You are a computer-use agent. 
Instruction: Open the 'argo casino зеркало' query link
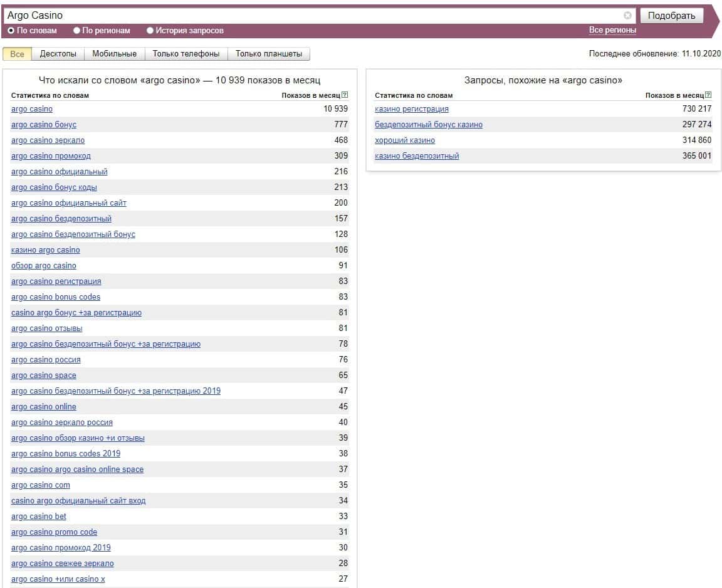(x=48, y=140)
